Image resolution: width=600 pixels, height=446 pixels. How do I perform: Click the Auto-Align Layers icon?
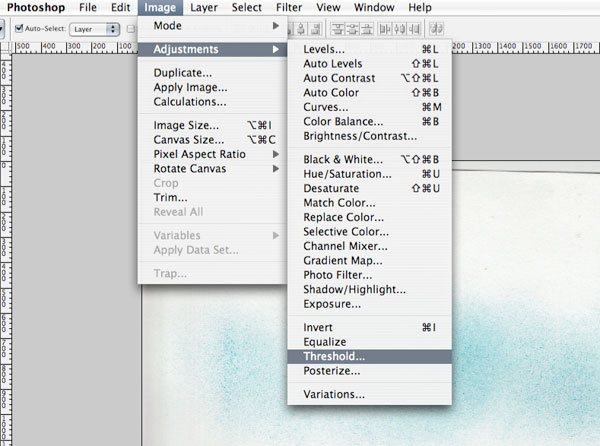click(x=437, y=29)
